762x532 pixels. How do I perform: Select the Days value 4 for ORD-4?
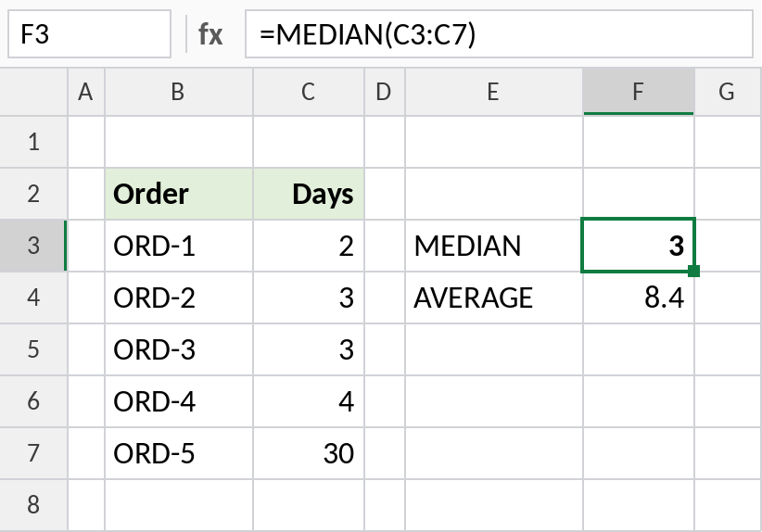click(x=309, y=401)
